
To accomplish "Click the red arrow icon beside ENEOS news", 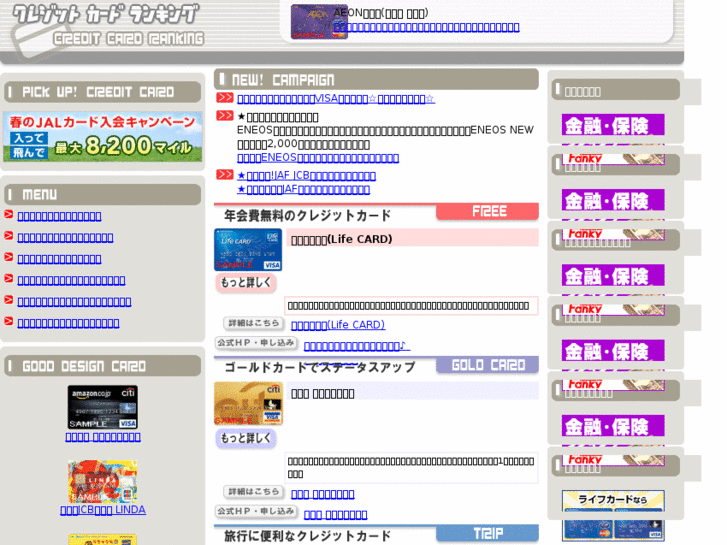I will (x=224, y=115).
